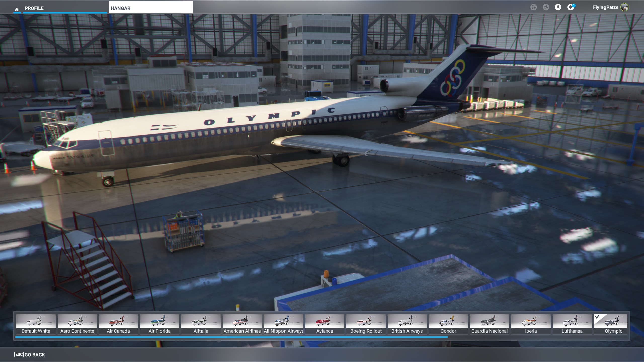Select the Guardia Nacional livery

pyautogui.click(x=490, y=324)
